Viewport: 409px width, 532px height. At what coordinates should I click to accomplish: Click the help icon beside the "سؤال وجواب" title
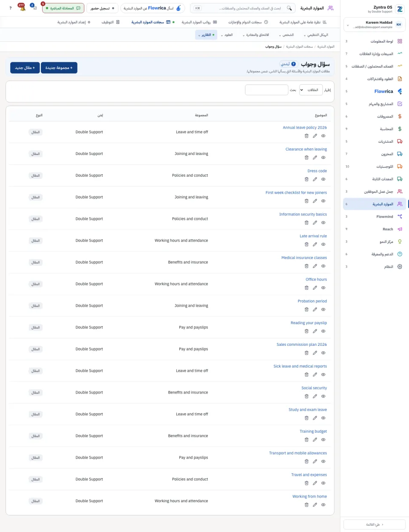click(x=294, y=64)
